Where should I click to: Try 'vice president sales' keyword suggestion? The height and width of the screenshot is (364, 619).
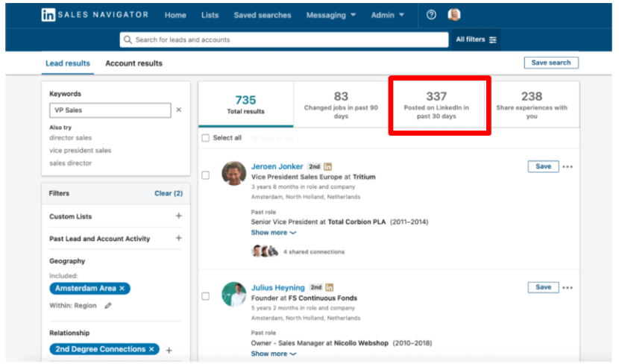coord(80,151)
